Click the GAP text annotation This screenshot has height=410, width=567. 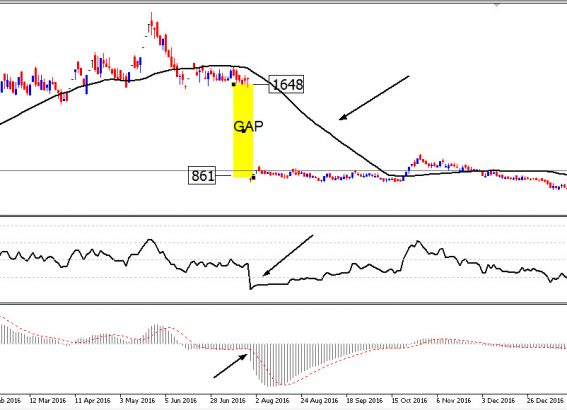[248, 127]
